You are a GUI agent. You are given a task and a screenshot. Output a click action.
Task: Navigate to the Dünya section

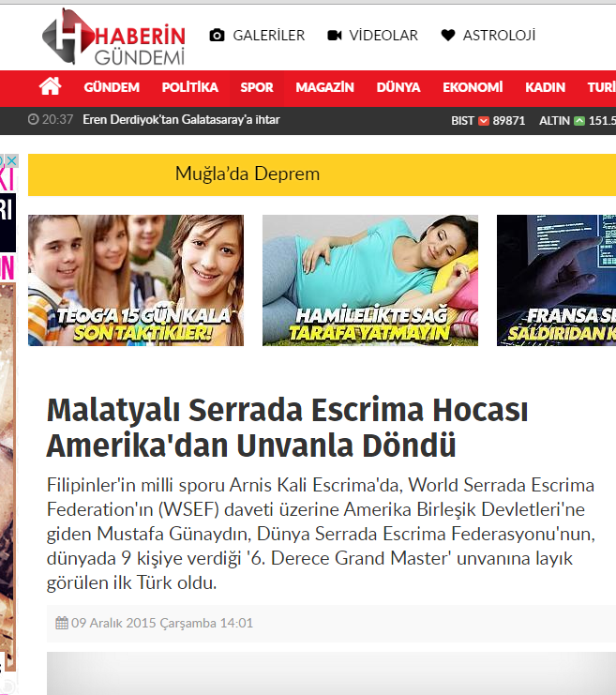point(398,87)
